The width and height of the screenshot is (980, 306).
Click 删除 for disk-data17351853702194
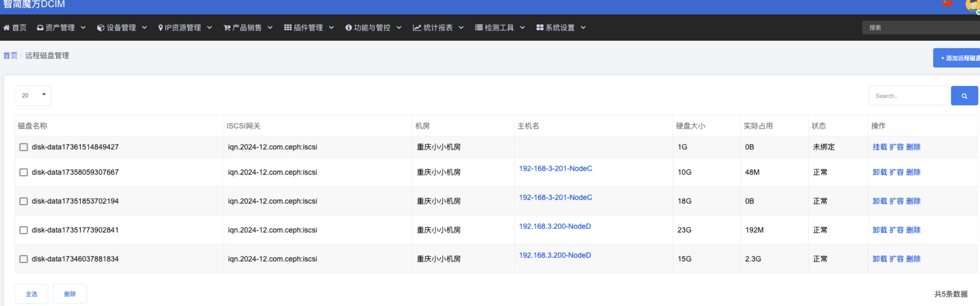click(913, 201)
